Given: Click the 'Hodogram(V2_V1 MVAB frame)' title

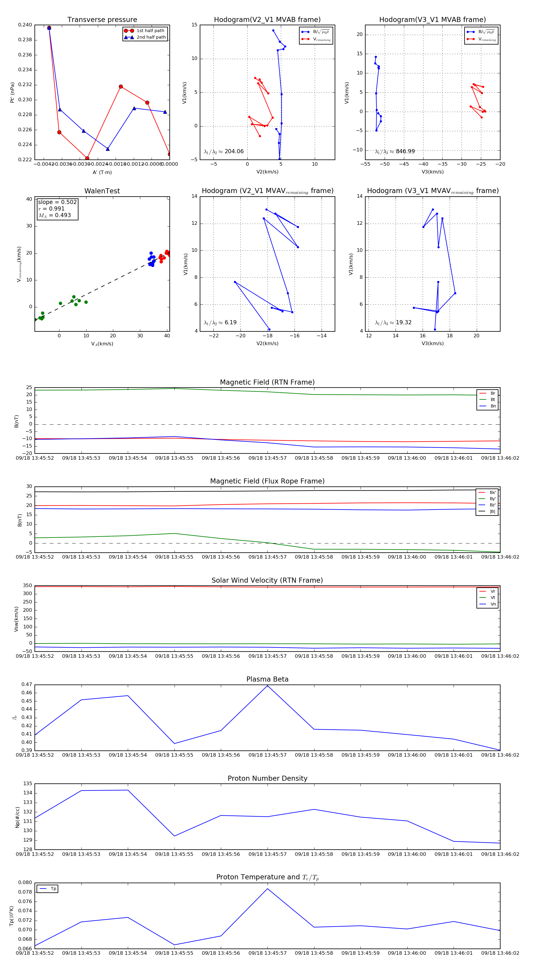Looking at the screenshot, I should 267,20.
